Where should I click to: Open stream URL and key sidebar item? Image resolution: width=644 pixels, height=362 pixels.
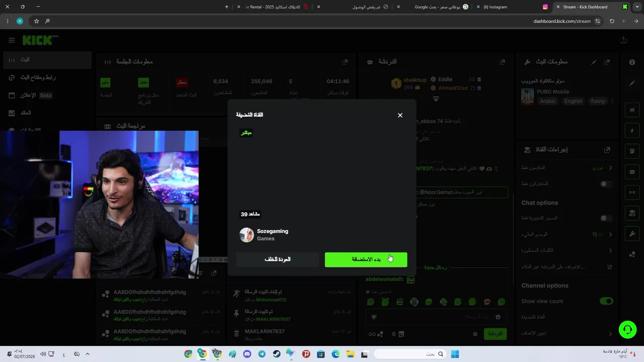(x=47, y=77)
